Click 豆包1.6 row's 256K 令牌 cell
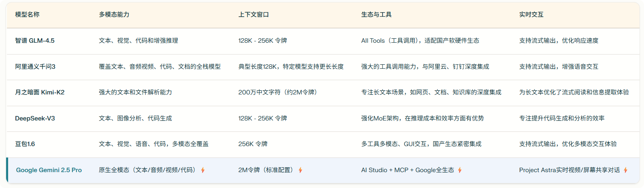The height and width of the screenshot is (188, 644). coord(253,144)
